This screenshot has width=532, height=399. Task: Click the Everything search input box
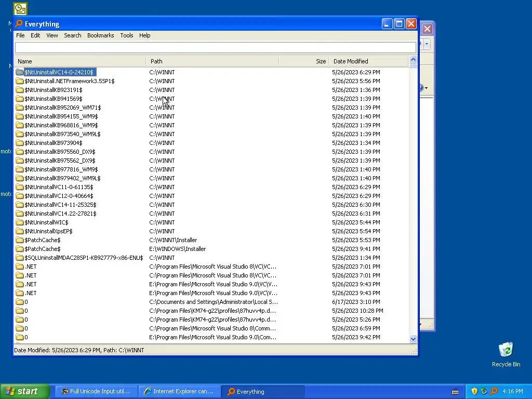216,47
